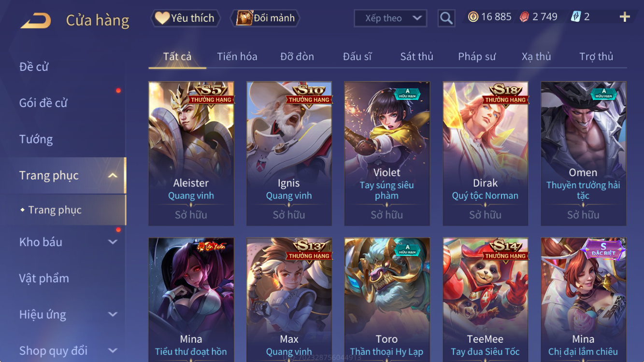Expand the Kho báu section
Image resolution: width=644 pixels, height=362 pixels.
click(x=113, y=242)
